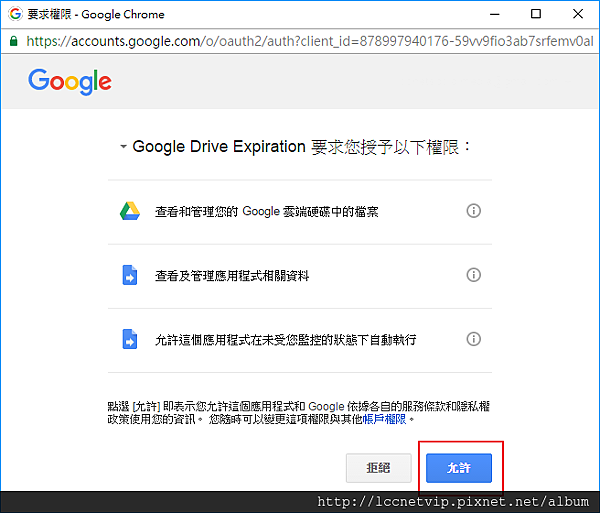Close the 要求權限 popup window

point(580,14)
